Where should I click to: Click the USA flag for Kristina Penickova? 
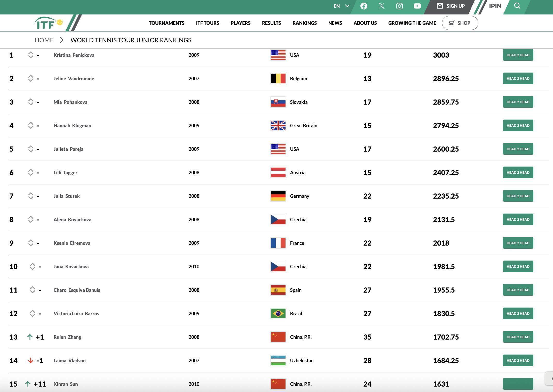278,55
